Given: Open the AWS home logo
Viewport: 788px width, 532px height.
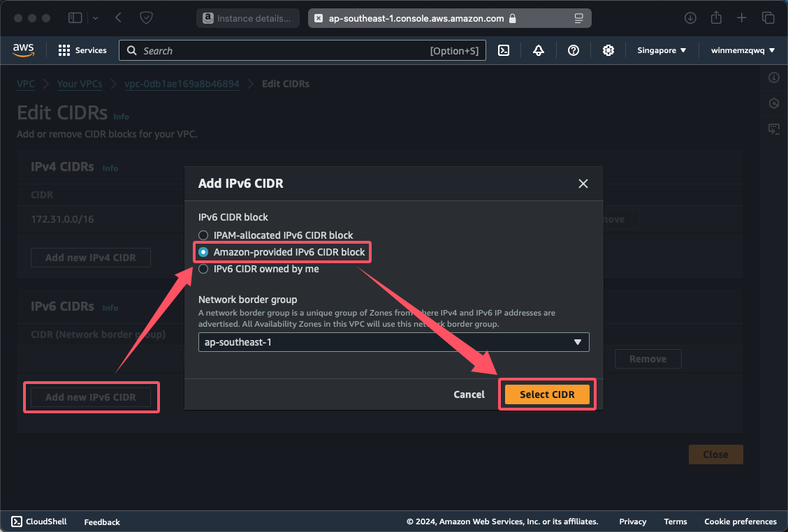Looking at the screenshot, I should pyautogui.click(x=23, y=50).
